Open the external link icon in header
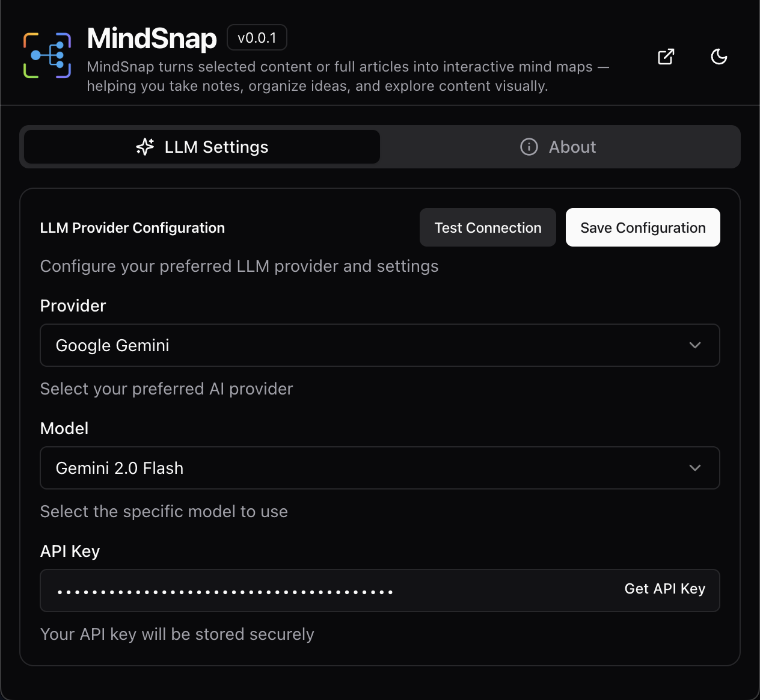Image resolution: width=760 pixels, height=700 pixels. 666,57
